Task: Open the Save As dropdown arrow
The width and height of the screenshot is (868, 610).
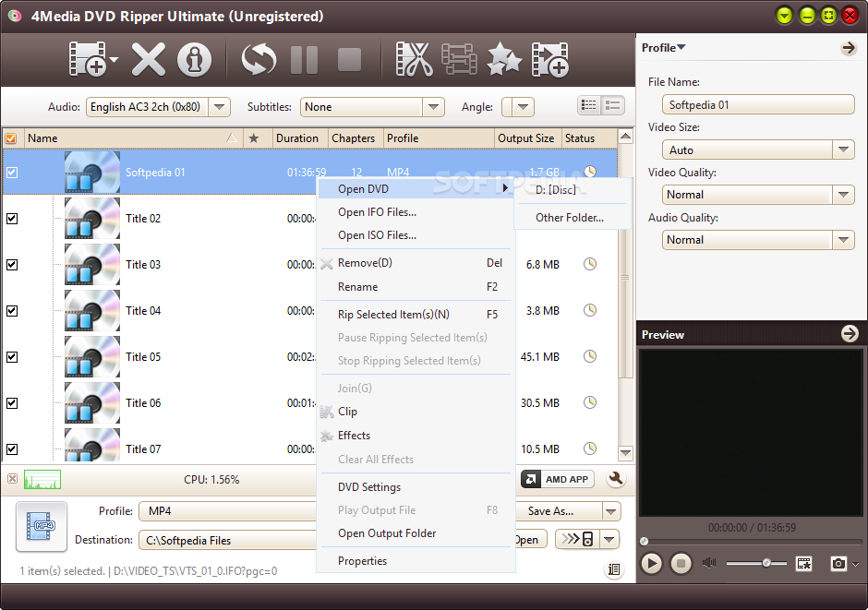Action: click(x=610, y=511)
